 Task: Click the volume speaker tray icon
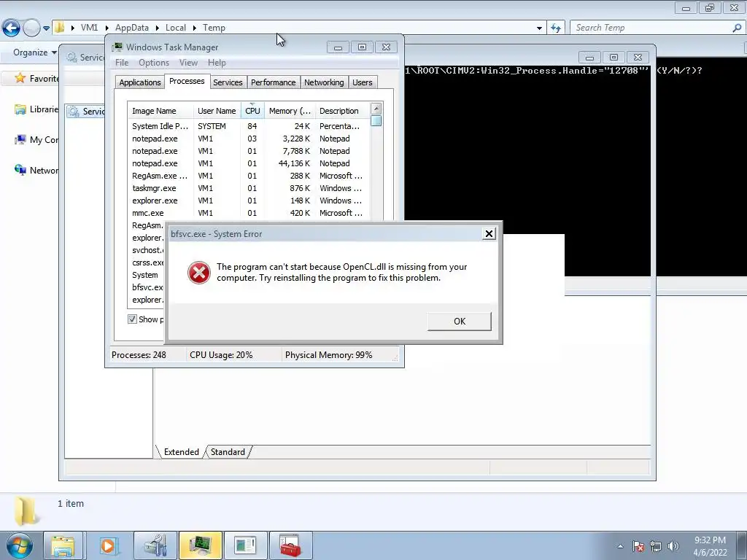pos(673,546)
